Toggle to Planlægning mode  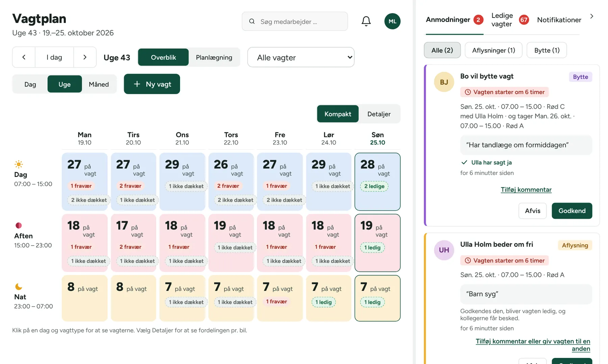coord(214,57)
